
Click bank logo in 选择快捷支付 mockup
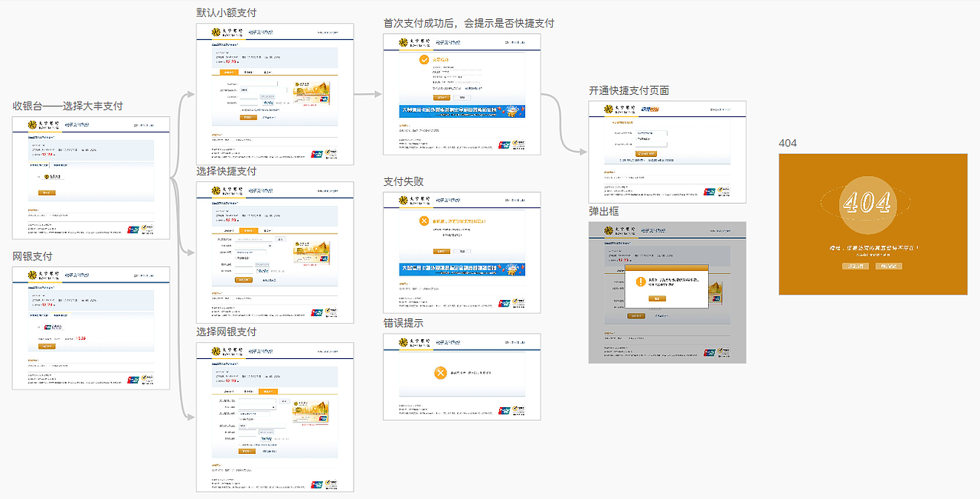click(227, 191)
